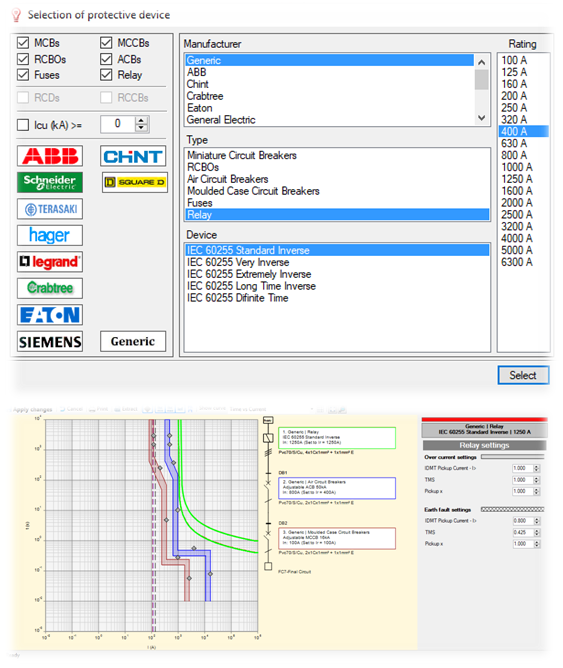563x668 pixels.
Task: Pick the Legrand logo
Action: tap(50, 262)
